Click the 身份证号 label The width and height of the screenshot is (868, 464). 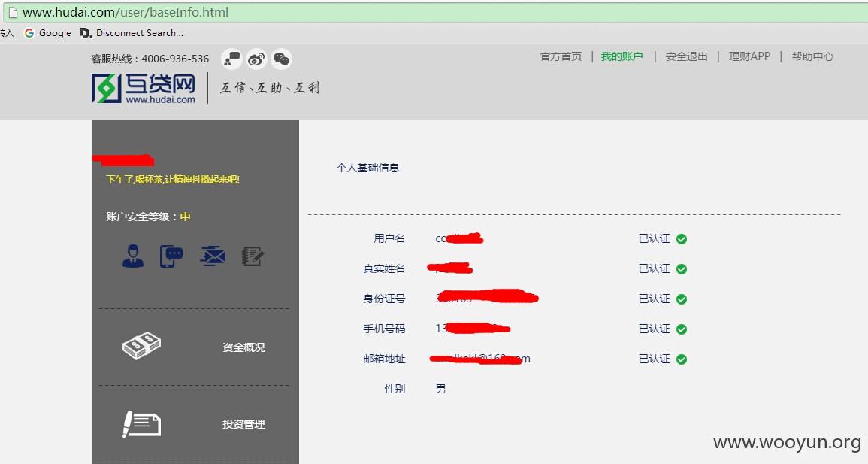coord(384,299)
